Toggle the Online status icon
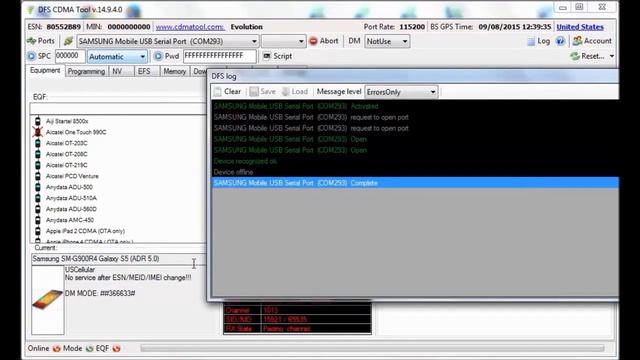Image resolution: width=640 pixels, height=360 pixels. [x=56, y=349]
